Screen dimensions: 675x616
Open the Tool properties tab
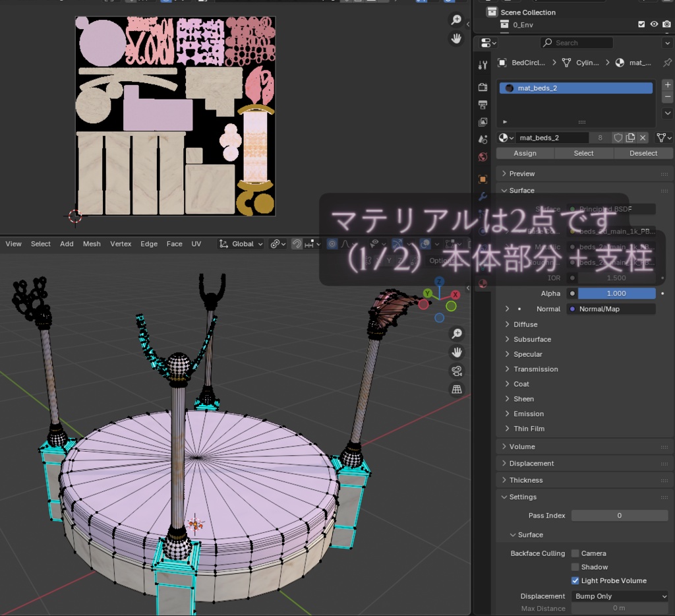[483, 64]
